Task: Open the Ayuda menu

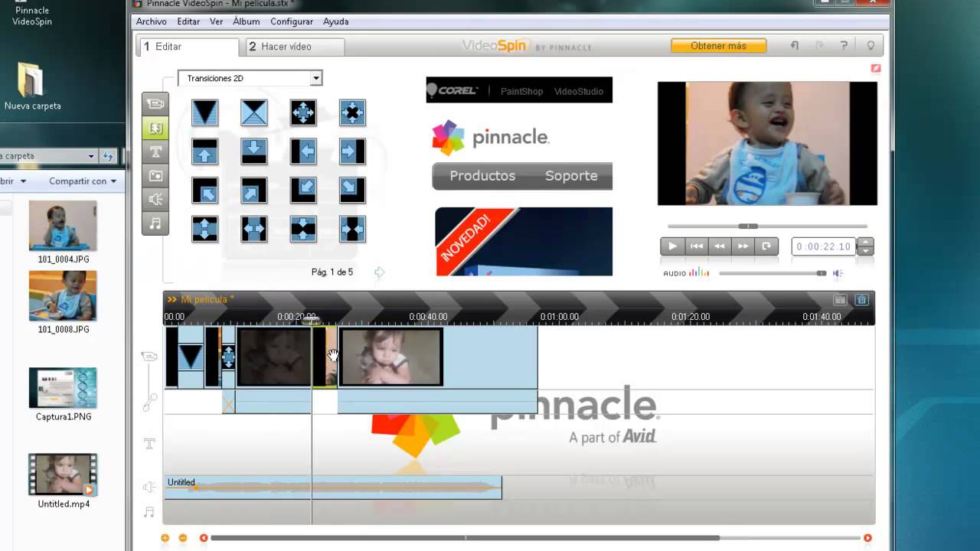Action: tap(336, 22)
